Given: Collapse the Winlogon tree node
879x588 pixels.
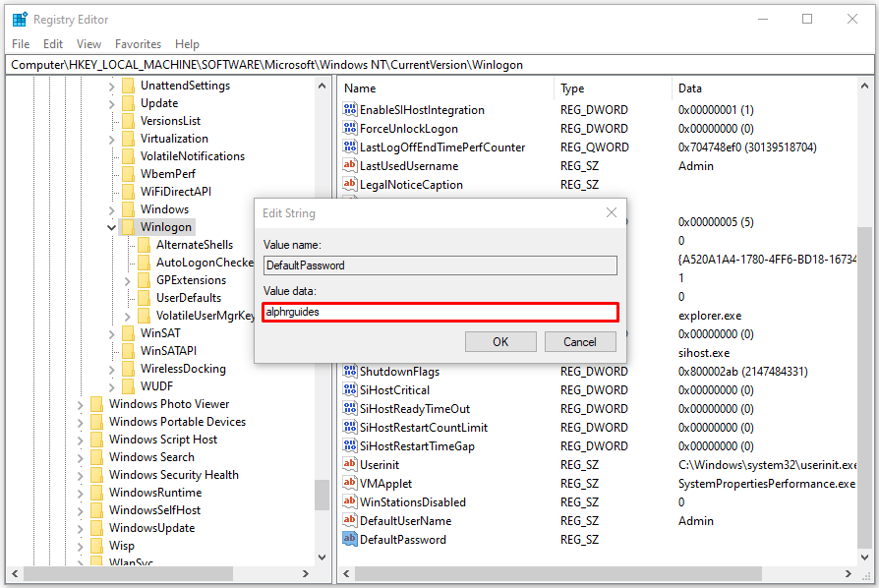Looking at the screenshot, I should tap(111, 227).
